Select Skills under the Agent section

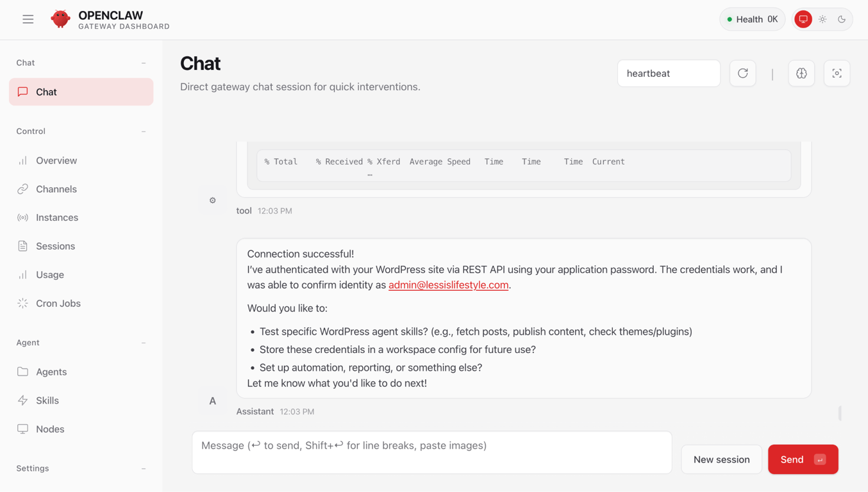48,400
